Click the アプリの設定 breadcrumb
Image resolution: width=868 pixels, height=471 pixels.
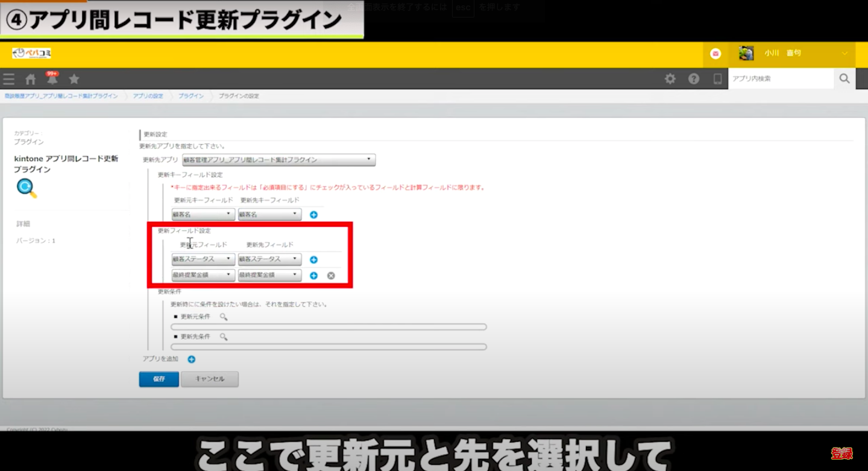[x=148, y=96]
